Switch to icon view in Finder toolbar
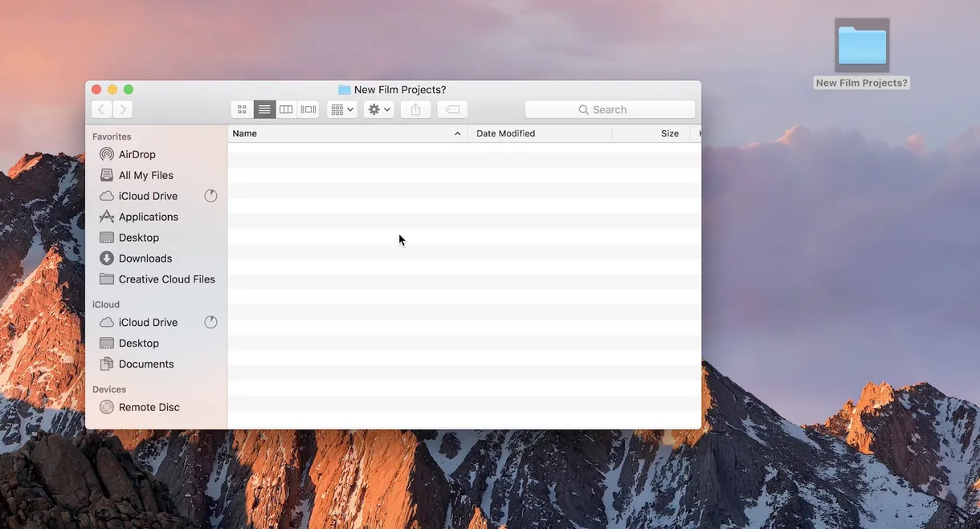980x529 pixels. [242, 109]
